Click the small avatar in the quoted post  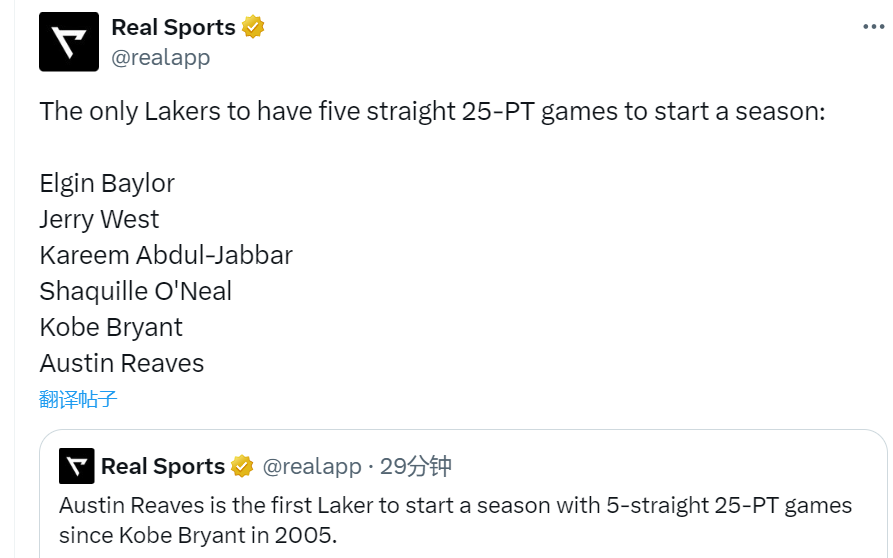coord(77,466)
